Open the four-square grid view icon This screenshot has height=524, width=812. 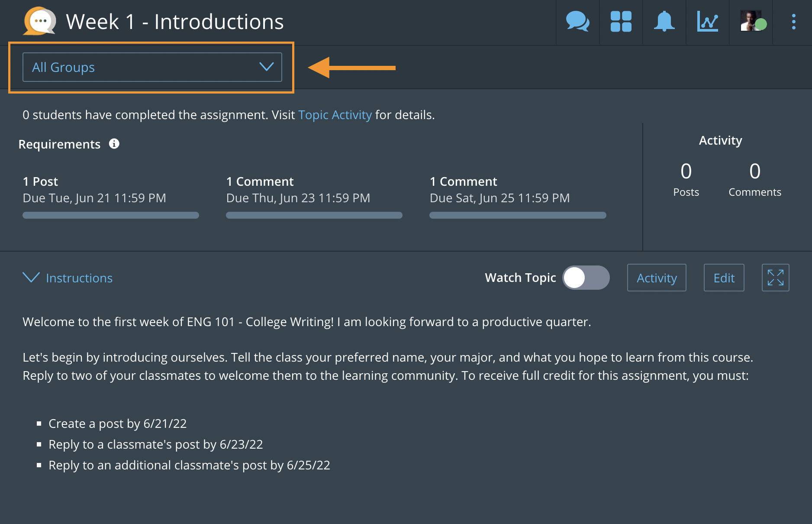621,22
